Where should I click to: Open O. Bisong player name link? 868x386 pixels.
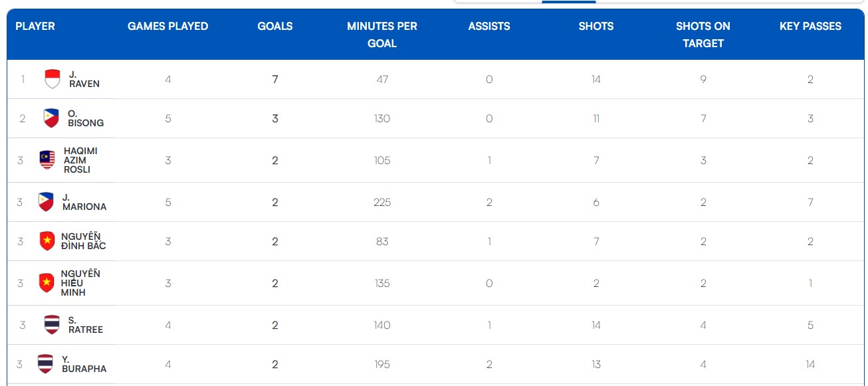86,118
